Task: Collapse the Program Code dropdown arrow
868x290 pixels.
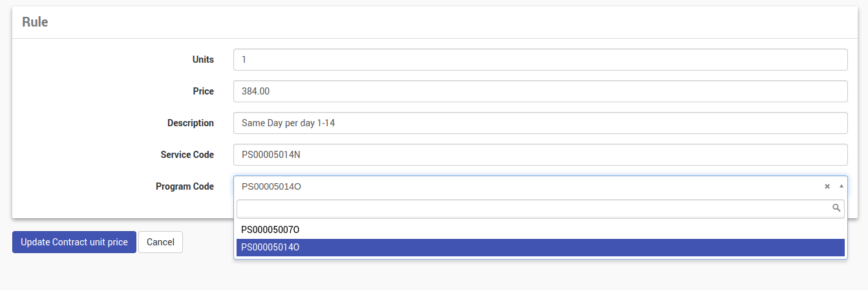Action: [841, 186]
